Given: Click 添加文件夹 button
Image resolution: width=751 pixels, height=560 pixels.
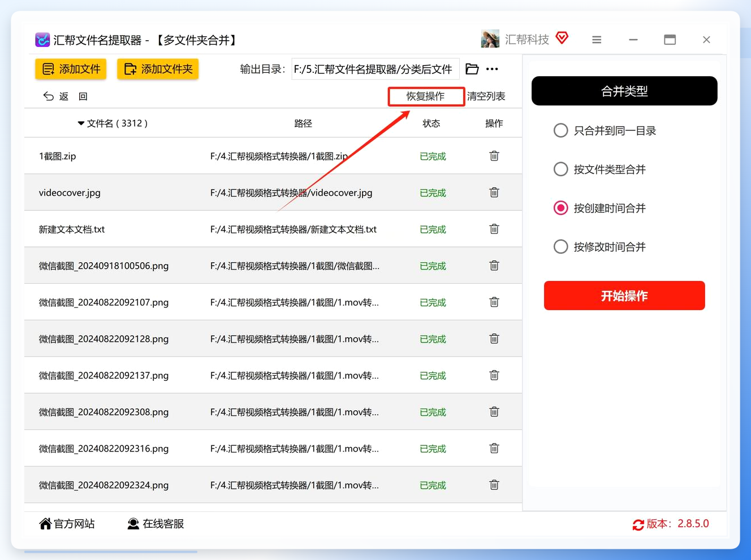Looking at the screenshot, I should point(158,69).
